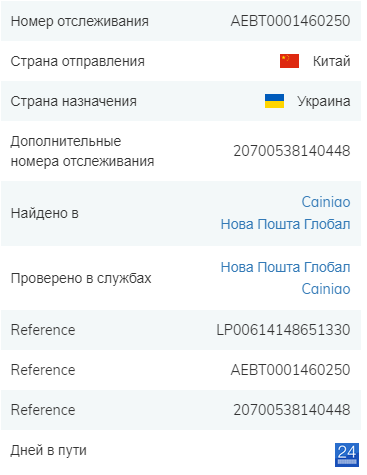Open Нова Пошта Глобал link under Проверено в службах
Viewport: 367px width, 475px height.
(285, 267)
